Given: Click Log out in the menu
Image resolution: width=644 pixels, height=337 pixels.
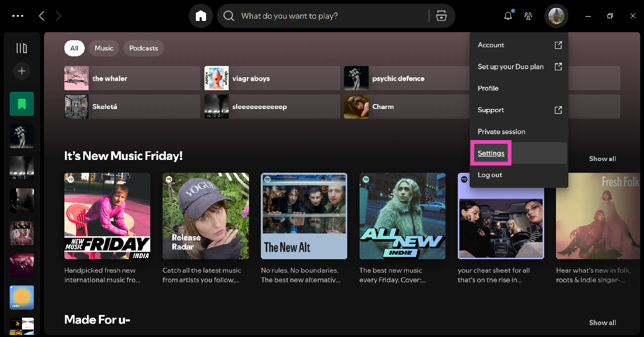Looking at the screenshot, I should coord(490,175).
